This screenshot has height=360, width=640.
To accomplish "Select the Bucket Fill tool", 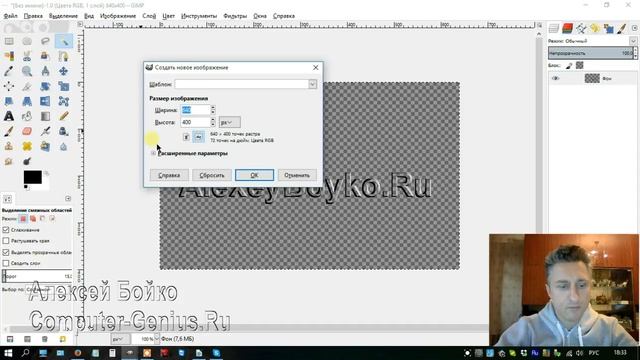I will coord(27,116).
